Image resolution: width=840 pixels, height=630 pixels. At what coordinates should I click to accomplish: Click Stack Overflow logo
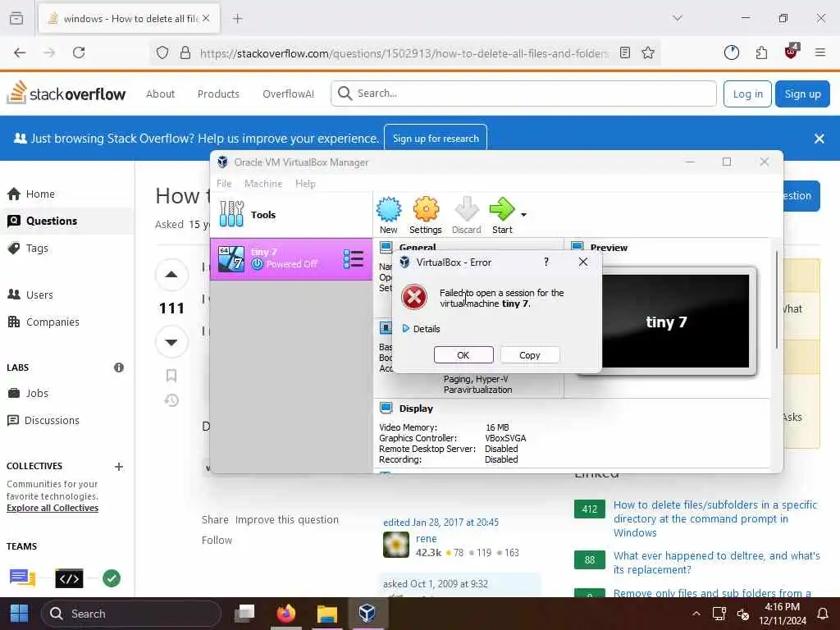tap(66, 94)
